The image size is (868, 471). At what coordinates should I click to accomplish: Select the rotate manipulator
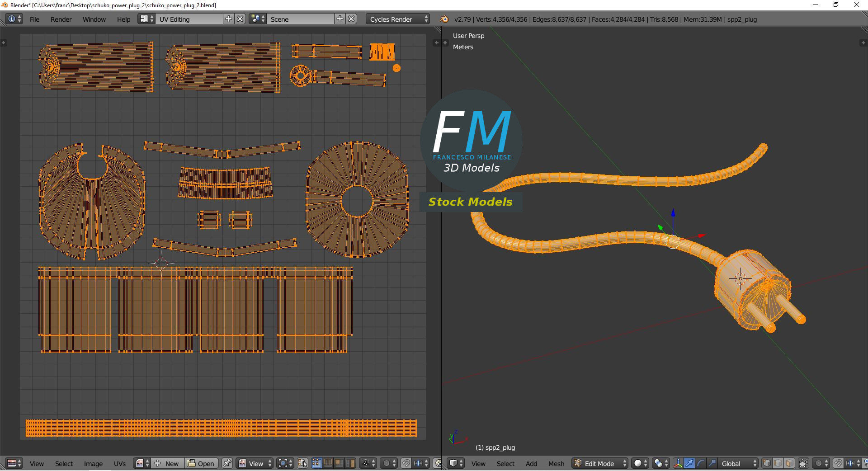pyautogui.click(x=701, y=463)
